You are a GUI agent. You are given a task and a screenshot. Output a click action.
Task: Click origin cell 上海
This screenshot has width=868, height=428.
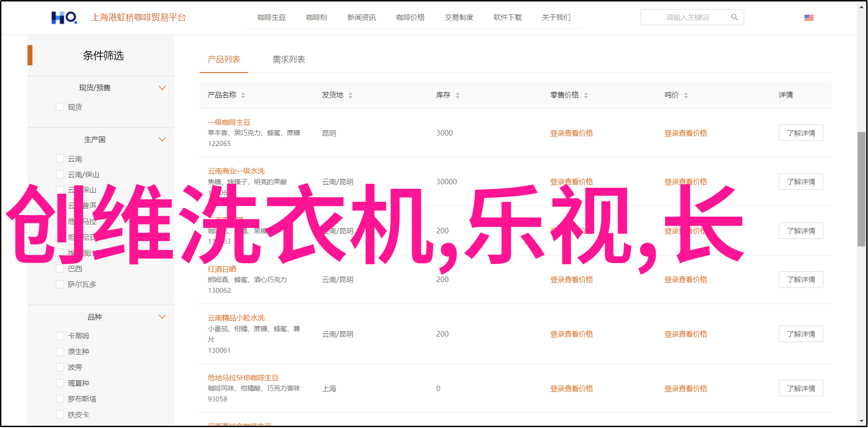click(x=329, y=389)
